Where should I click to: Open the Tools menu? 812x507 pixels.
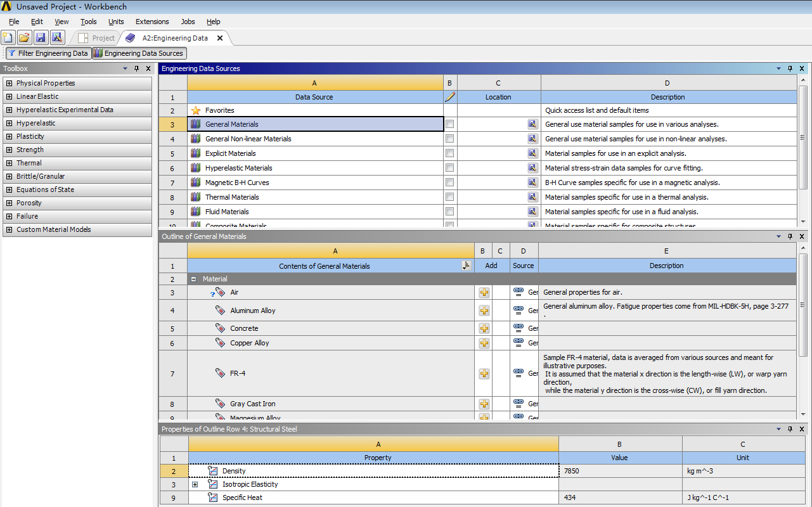coord(89,22)
